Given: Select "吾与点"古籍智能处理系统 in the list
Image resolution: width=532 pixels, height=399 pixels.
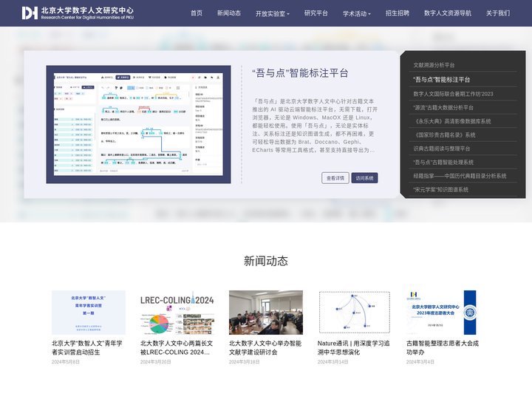Looking at the screenshot, I should (443, 162).
